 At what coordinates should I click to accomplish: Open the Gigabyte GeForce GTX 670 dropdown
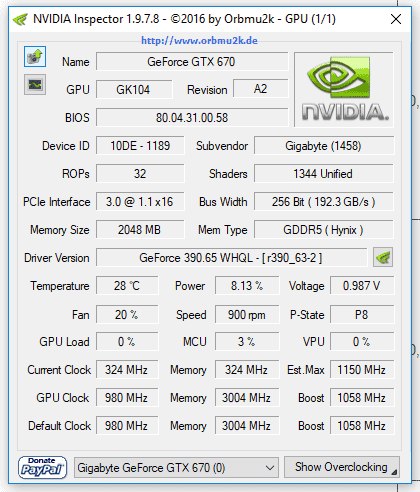click(x=176, y=468)
